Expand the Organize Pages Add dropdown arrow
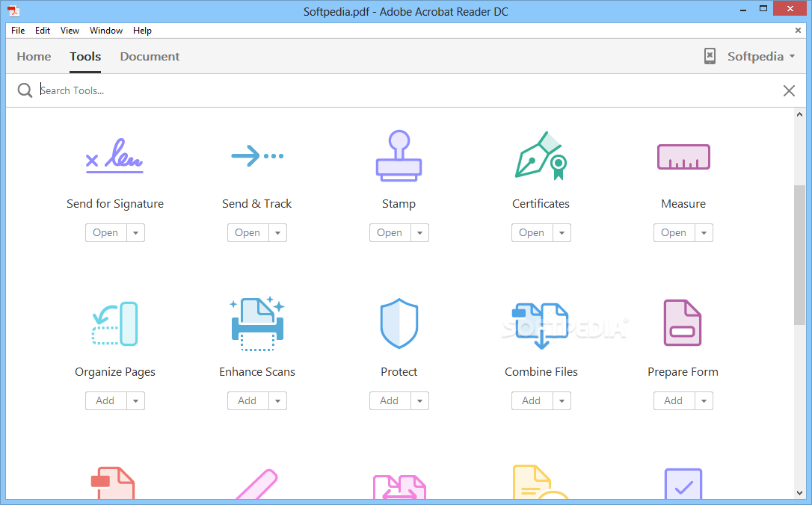This screenshot has height=505, width=812. tap(135, 401)
